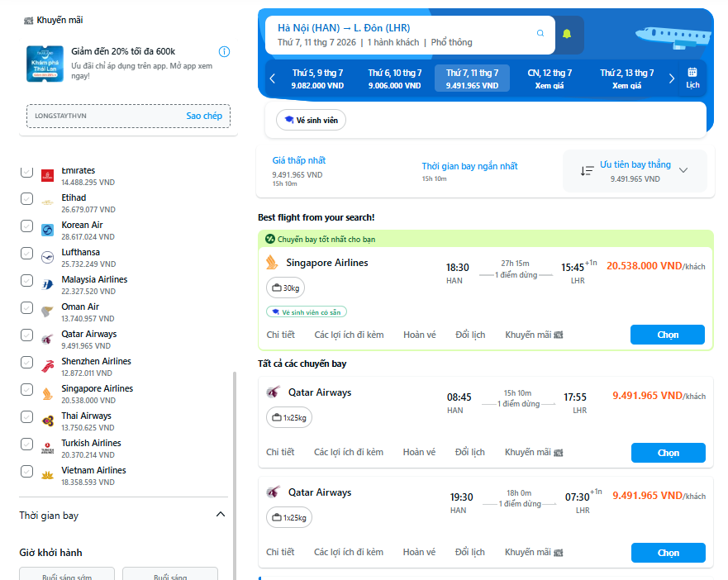Show later dates with right arrow

pyautogui.click(x=671, y=79)
